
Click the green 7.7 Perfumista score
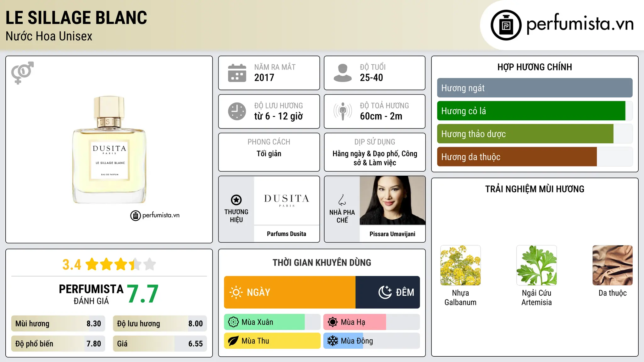[x=143, y=294]
